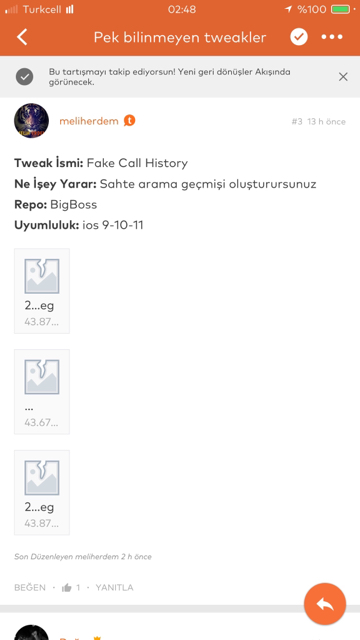Tap the BEĞEN like button

tap(30, 588)
